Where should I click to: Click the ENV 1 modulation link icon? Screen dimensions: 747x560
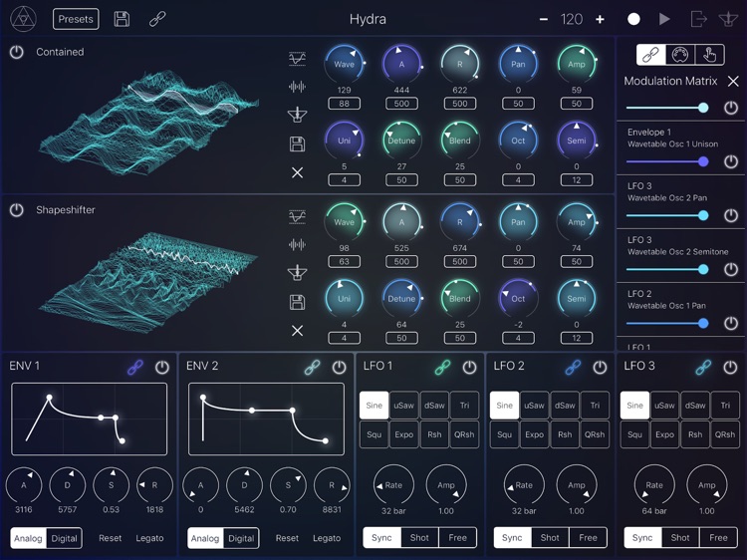tap(135, 367)
